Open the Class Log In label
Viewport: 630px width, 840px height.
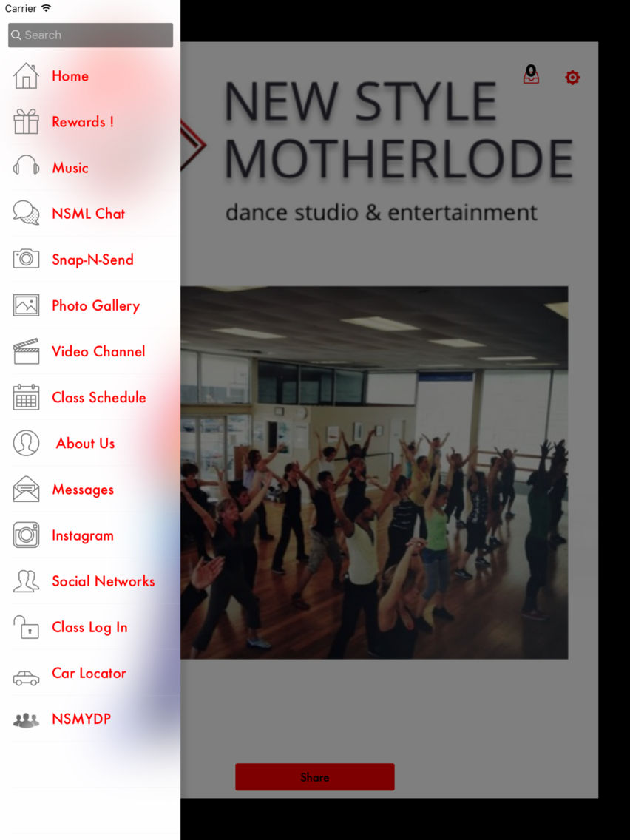tap(89, 627)
